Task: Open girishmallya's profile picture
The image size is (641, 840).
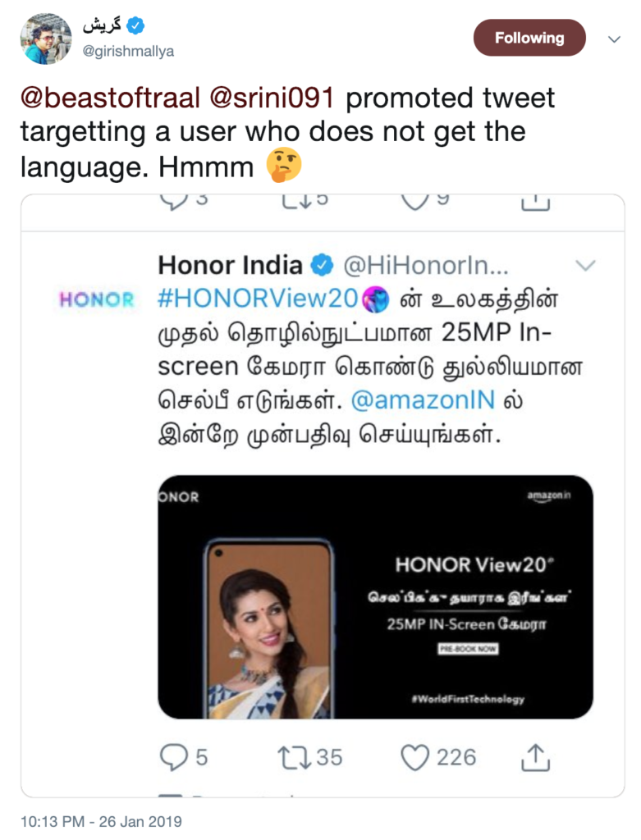Action: point(45,39)
